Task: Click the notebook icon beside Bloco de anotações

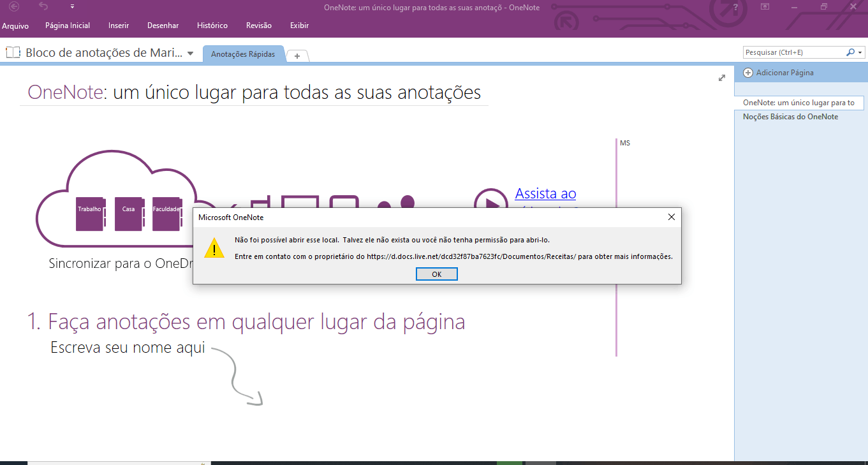Action: click(13, 52)
